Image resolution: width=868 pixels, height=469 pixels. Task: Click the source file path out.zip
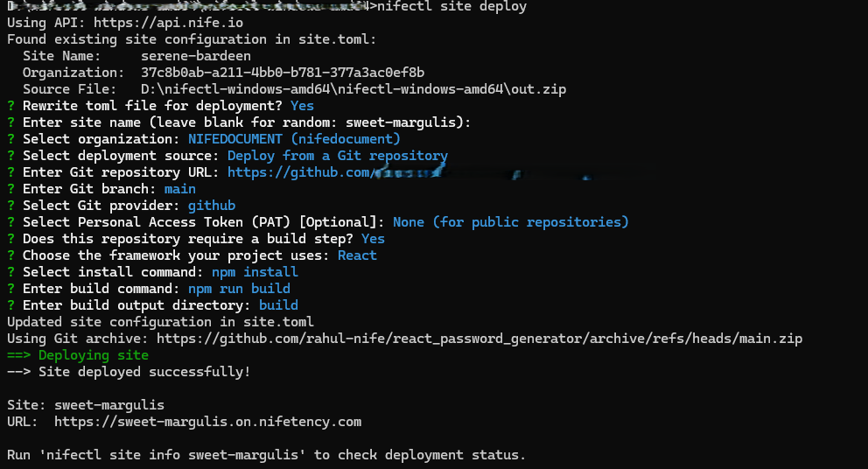coord(353,89)
